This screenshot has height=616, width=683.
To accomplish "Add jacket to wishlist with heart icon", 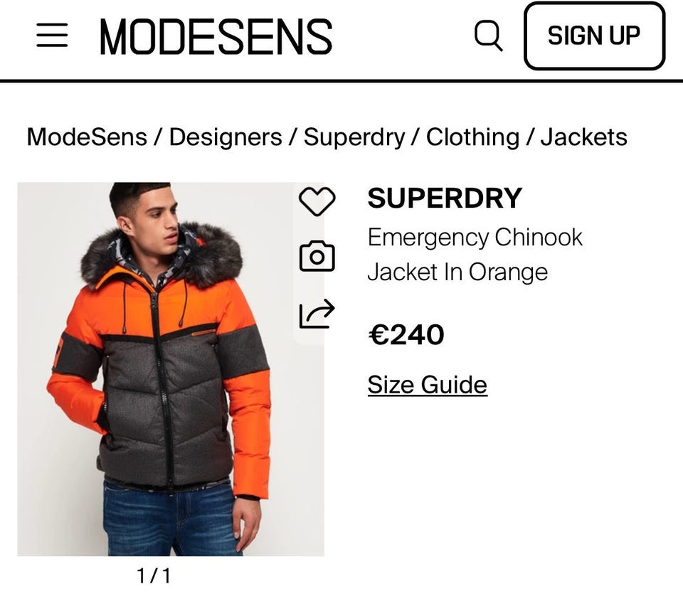I will click(317, 201).
